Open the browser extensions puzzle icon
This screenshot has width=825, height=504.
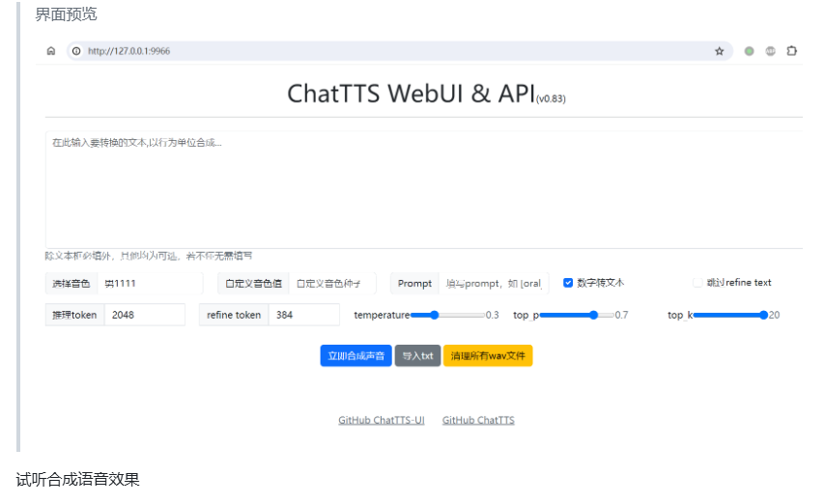tap(792, 51)
